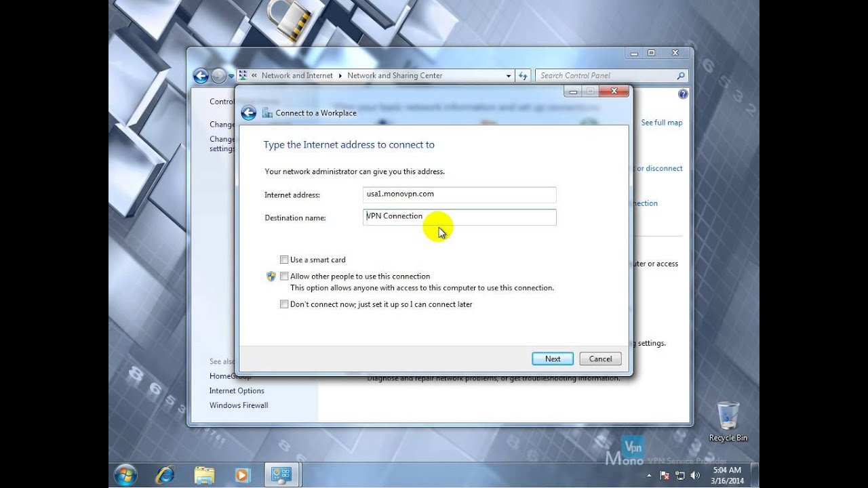The image size is (868, 488).
Task: Click the UAC shield icon beside Allow option
Action: click(271, 276)
